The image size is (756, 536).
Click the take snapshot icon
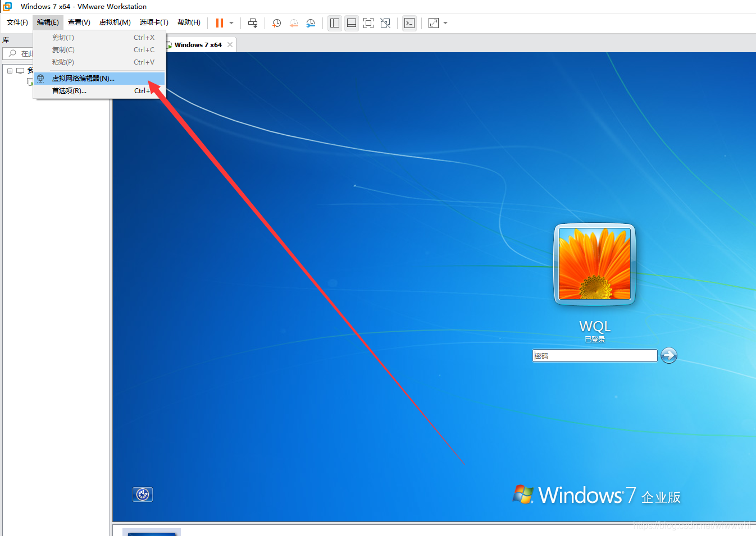click(x=277, y=23)
